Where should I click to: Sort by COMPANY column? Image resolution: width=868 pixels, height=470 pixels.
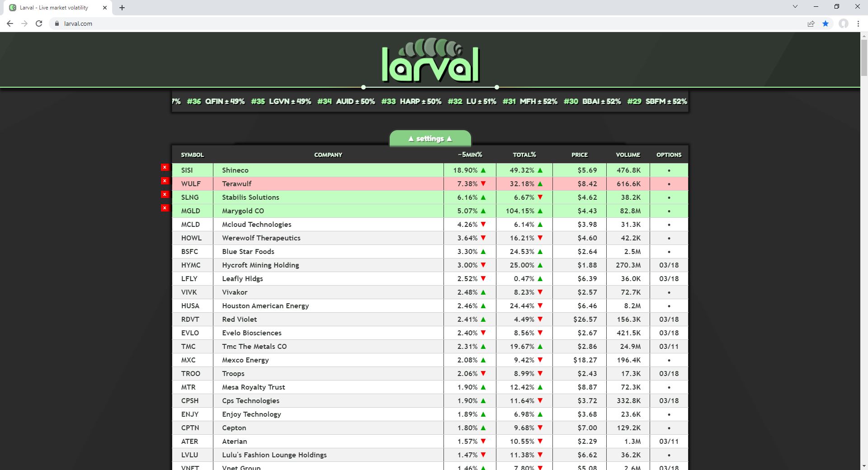pyautogui.click(x=328, y=155)
